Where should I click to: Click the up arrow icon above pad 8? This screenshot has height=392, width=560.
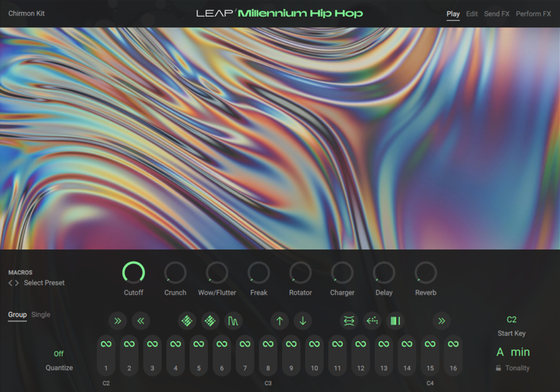coord(280,321)
